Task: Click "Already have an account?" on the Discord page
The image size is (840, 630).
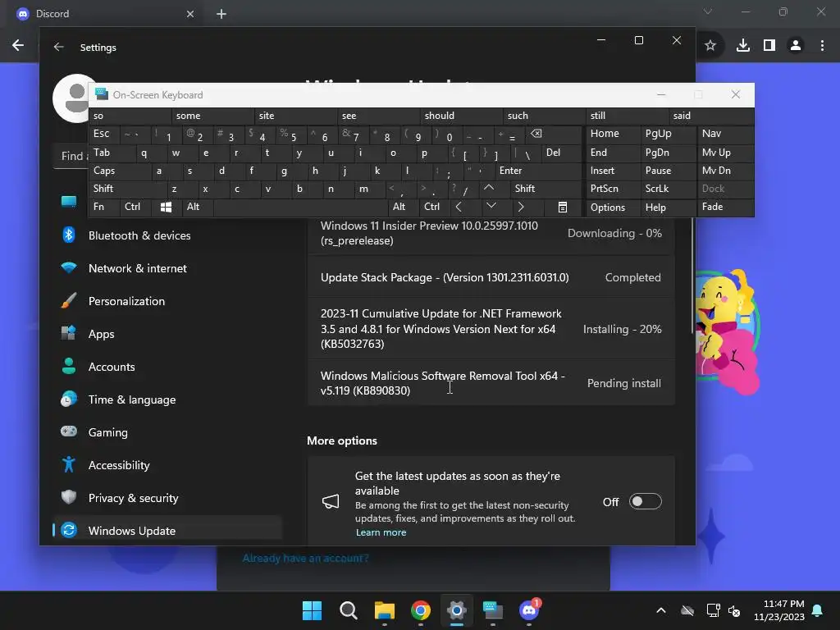Action: point(305,558)
